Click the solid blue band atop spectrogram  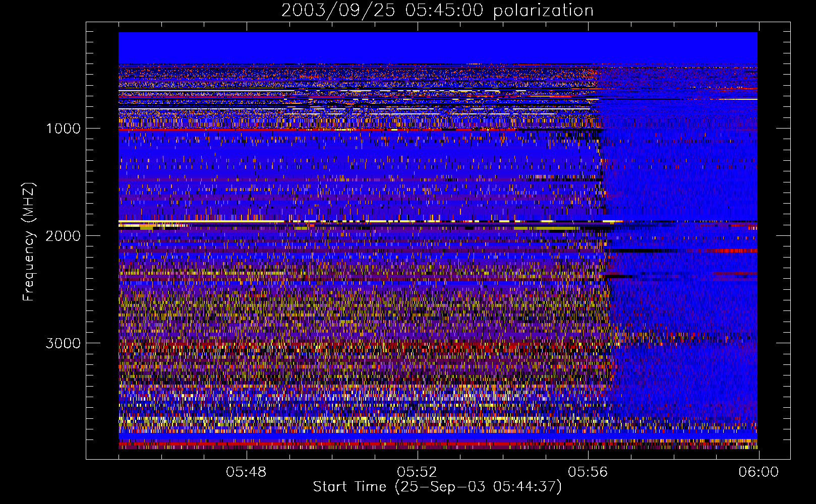tap(438, 48)
